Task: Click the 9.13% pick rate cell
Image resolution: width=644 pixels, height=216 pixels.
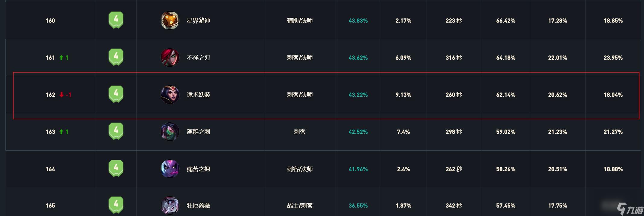Action: [403, 95]
